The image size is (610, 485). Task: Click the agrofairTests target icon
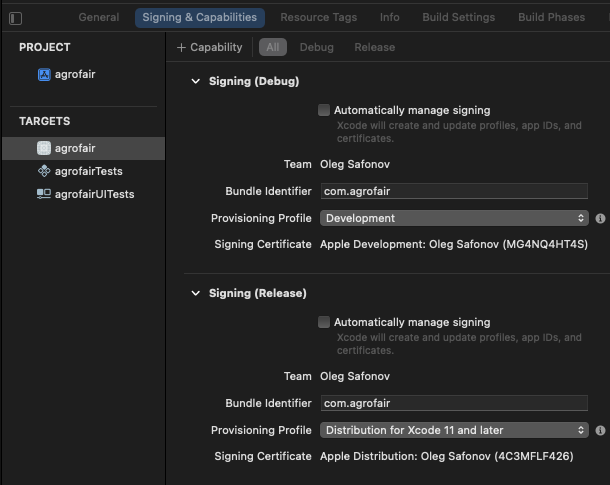(44, 171)
